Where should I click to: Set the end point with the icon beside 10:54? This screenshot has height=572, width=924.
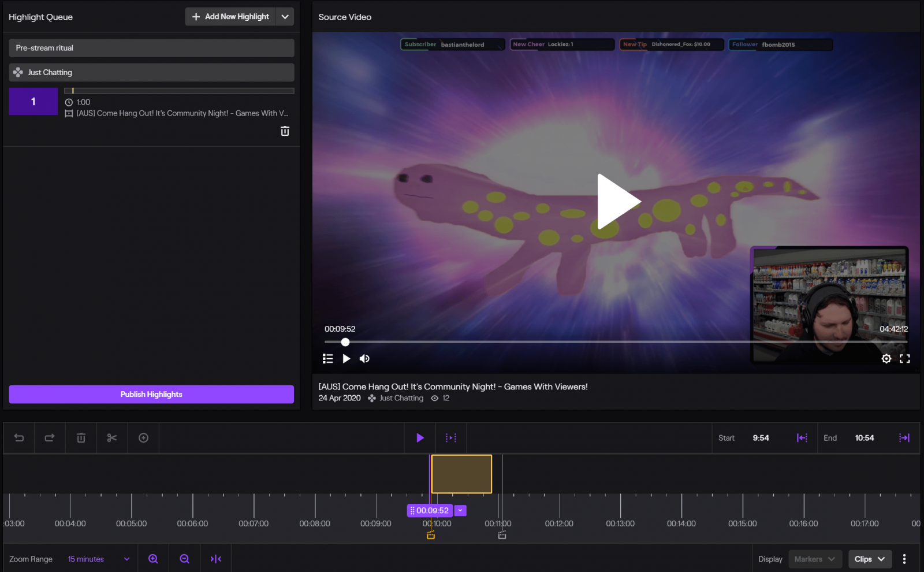[904, 438]
